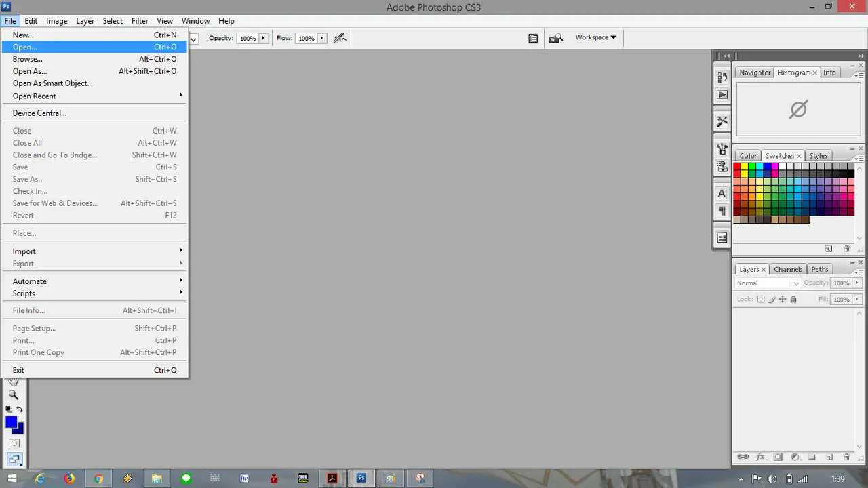Viewport: 868px width, 488px height.
Task: Click the blue foreground color swatch
Action: 11,422
